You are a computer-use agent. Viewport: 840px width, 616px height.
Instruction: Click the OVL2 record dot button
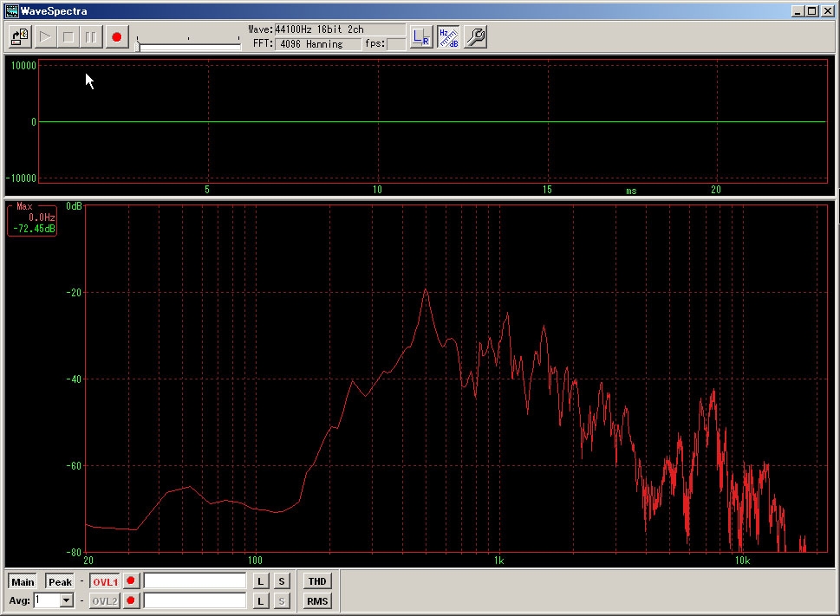[x=131, y=600]
